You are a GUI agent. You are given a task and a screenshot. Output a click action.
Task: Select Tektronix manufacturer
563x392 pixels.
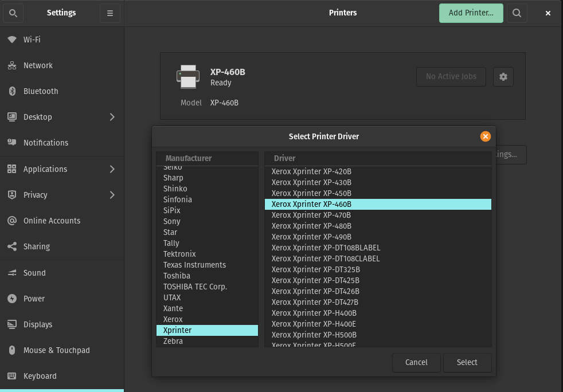click(207, 254)
